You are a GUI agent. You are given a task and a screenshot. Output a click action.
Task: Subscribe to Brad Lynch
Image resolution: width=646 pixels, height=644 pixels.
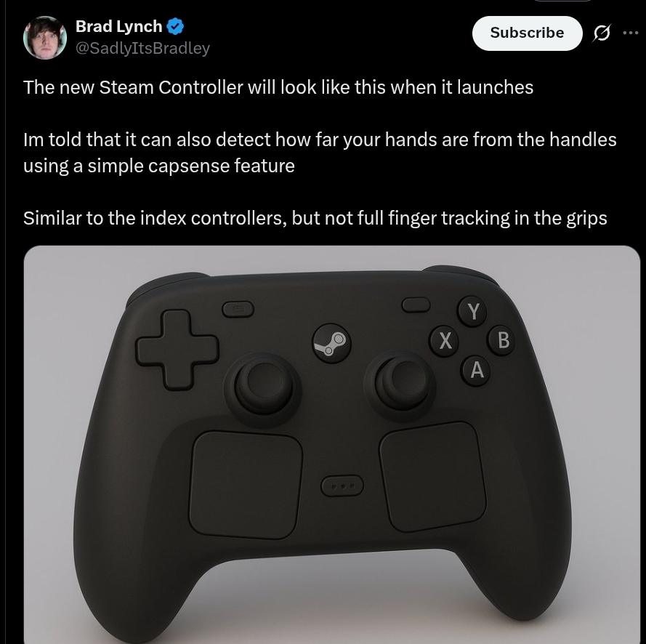(x=527, y=33)
